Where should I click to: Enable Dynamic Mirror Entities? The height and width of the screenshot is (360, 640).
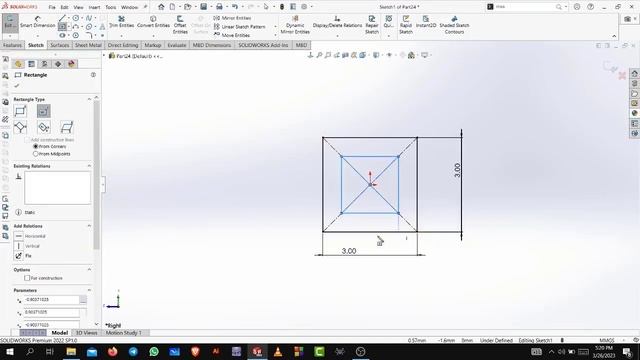(295, 25)
